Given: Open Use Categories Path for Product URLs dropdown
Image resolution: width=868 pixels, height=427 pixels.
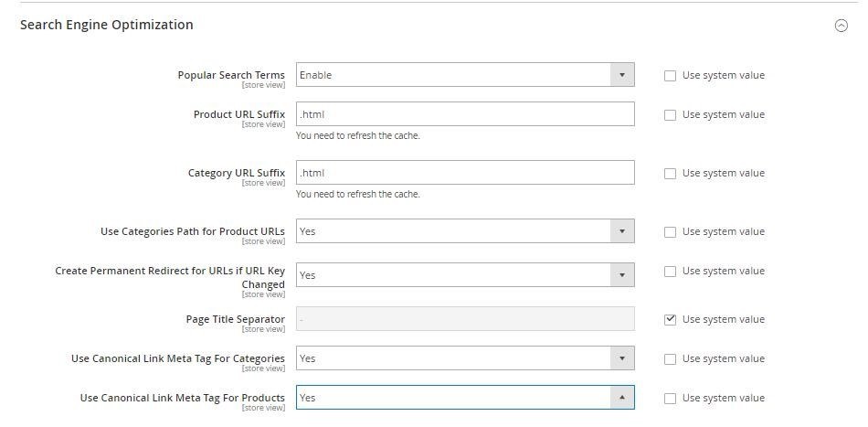Looking at the screenshot, I should point(465,231).
